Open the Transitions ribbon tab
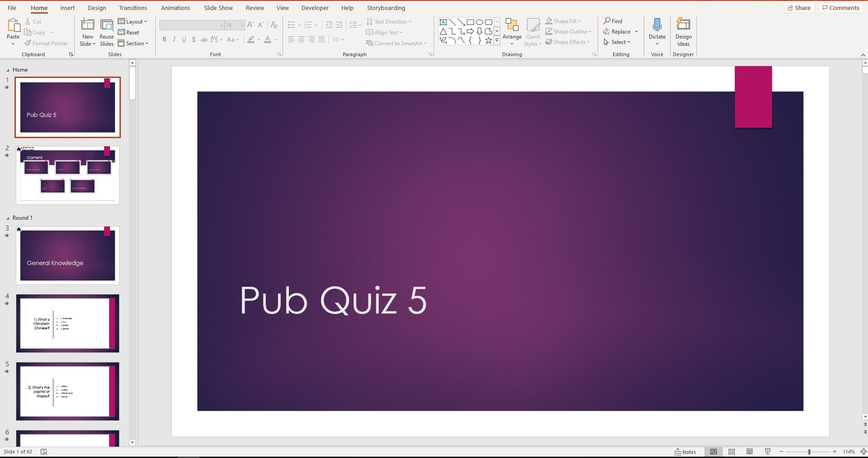868x458 pixels. (133, 8)
